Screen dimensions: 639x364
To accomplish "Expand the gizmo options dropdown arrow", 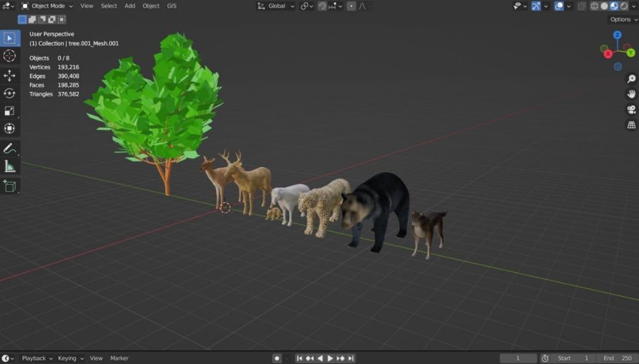I will (545, 6).
